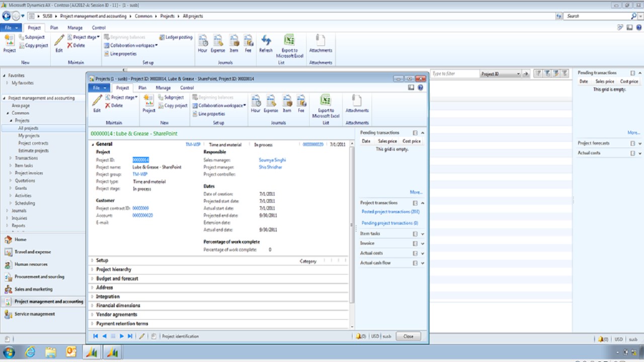Switch to Control tab in main window
The image size is (644, 362).
click(x=99, y=28)
